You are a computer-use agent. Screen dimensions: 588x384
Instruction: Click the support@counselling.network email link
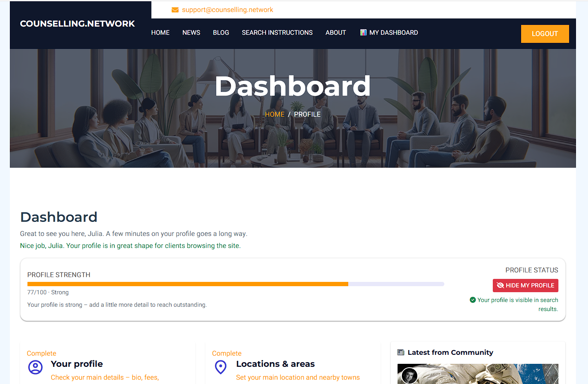(227, 10)
